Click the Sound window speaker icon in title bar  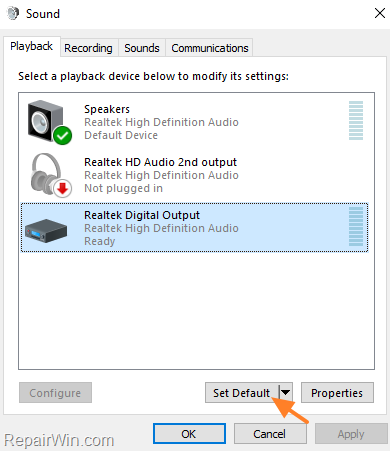pos(13,14)
